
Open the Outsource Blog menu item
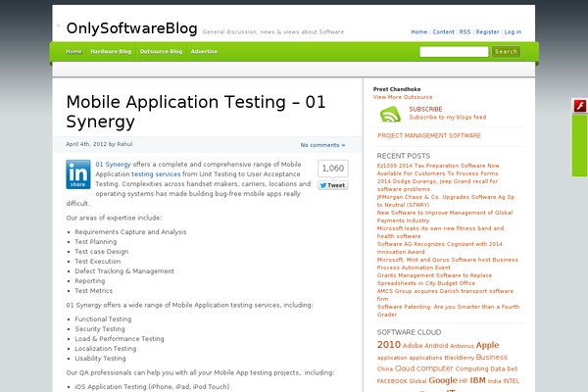click(161, 51)
